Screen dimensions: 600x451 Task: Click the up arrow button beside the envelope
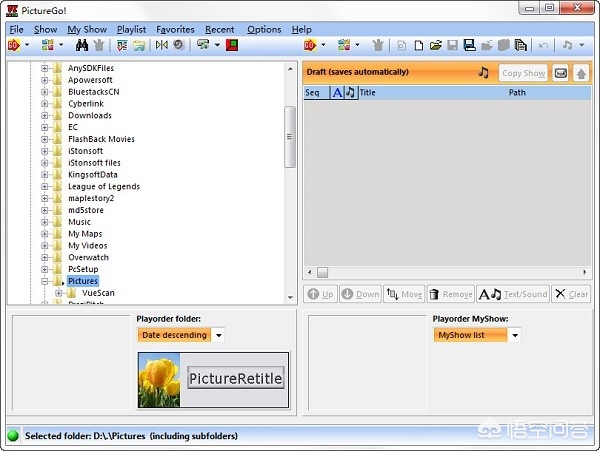click(581, 73)
